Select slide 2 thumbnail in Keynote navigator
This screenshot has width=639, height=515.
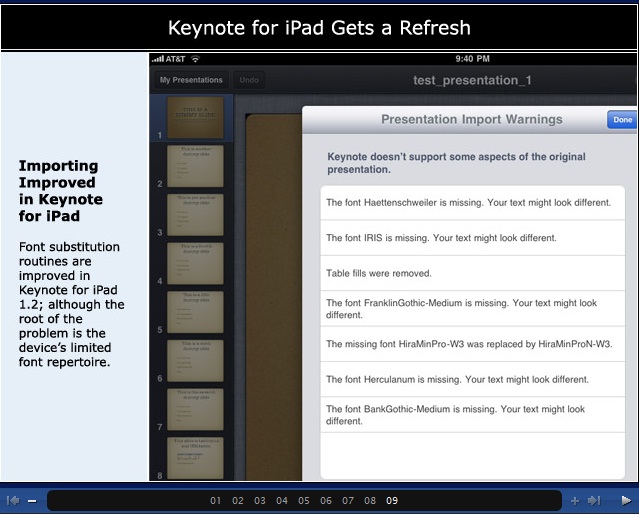[x=195, y=166]
